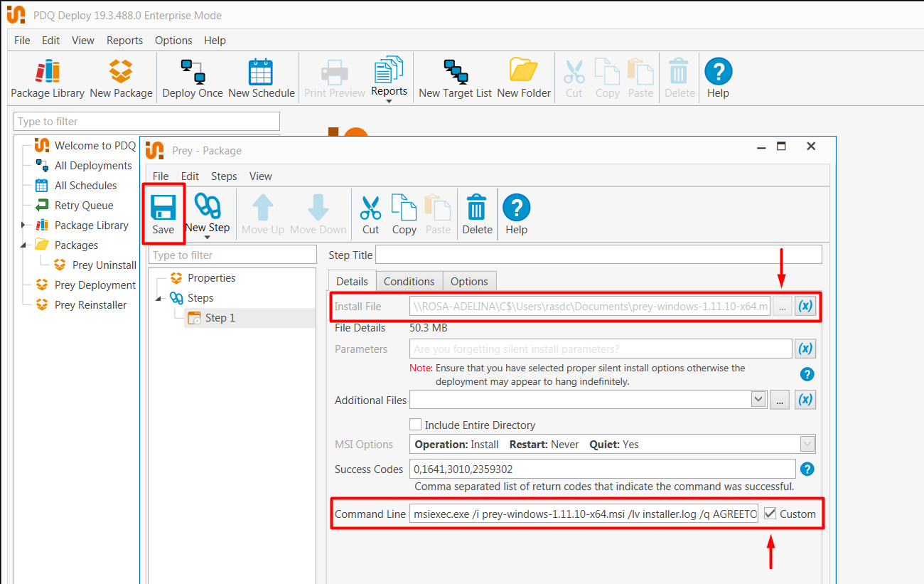
Task: Focus package window Type to filter box
Action: pos(232,255)
